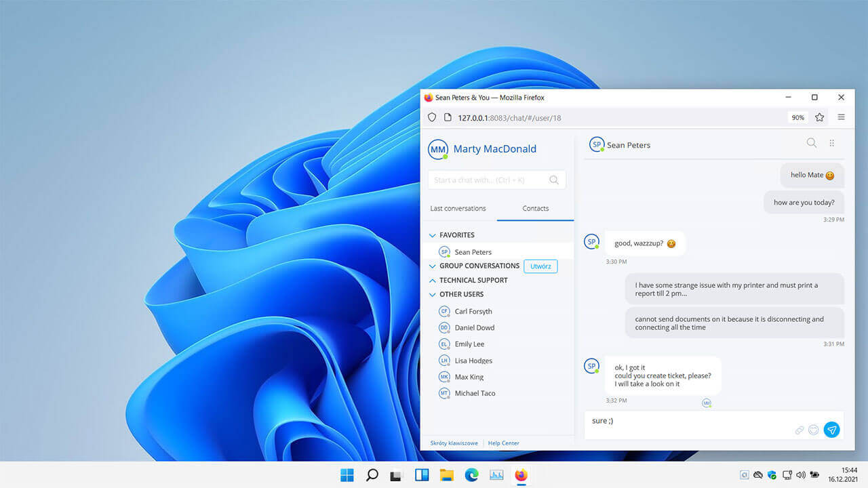
Task: Click magnifier in Start a chat field
Action: click(554, 180)
